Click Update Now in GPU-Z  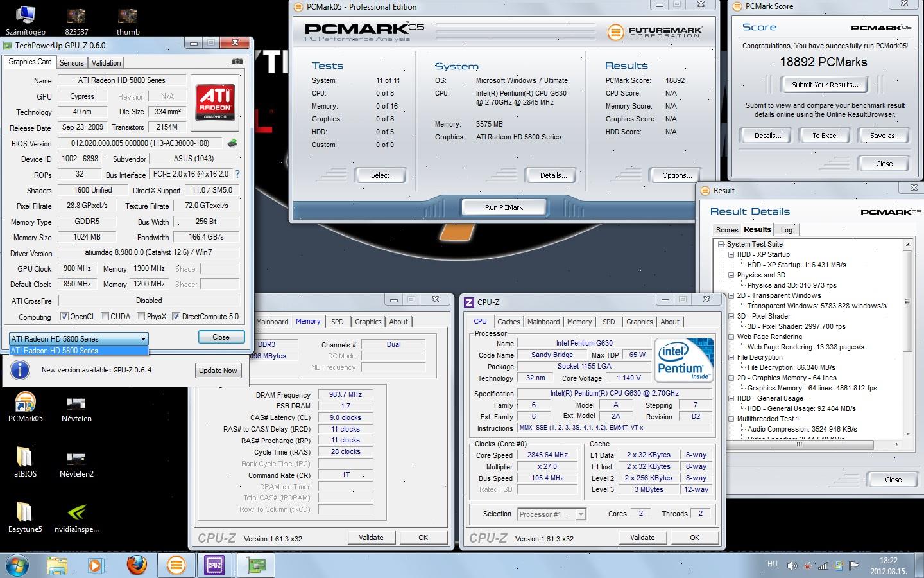218,371
